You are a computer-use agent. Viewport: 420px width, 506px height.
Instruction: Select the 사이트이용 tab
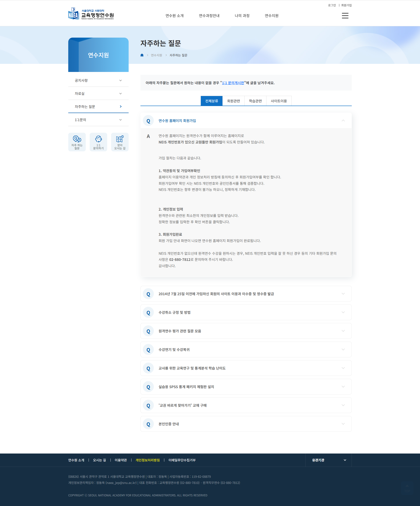[279, 101]
